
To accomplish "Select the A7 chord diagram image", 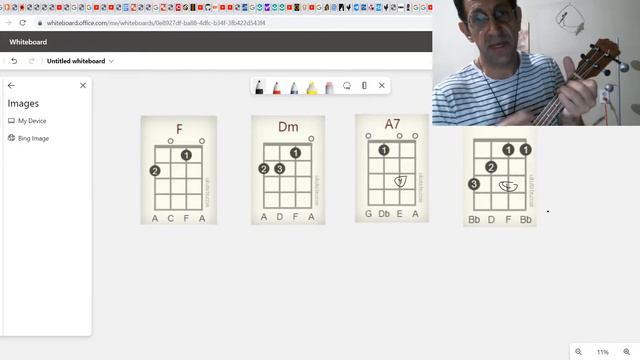I will pyautogui.click(x=392, y=168).
